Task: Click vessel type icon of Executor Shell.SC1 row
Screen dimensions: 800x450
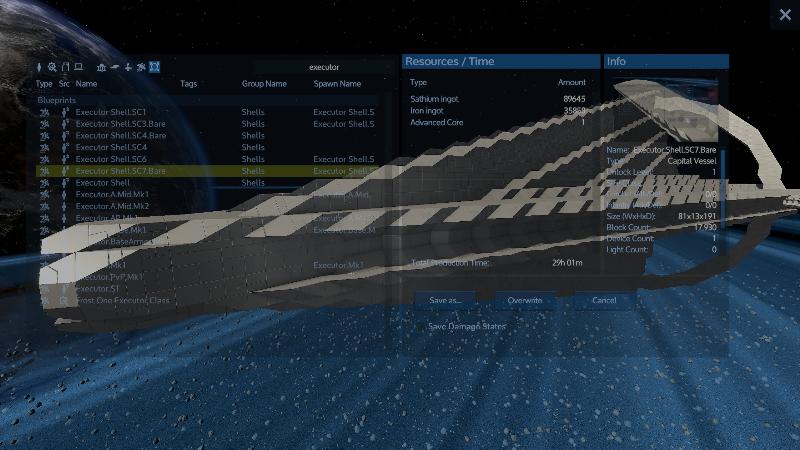Action: pyautogui.click(x=44, y=112)
